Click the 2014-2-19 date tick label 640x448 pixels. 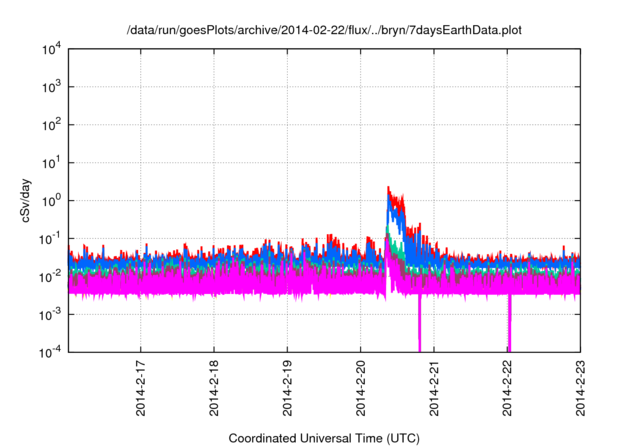tap(287, 388)
